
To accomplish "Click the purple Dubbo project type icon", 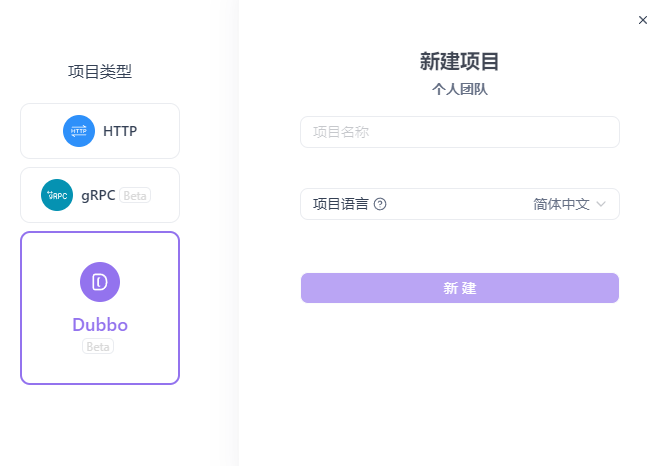I will click(100, 282).
